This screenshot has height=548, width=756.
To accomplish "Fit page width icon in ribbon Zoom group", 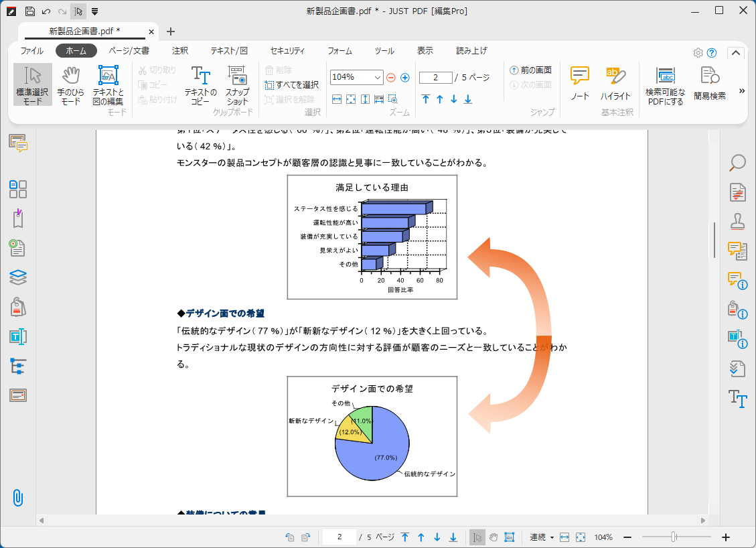I will pos(337,99).
